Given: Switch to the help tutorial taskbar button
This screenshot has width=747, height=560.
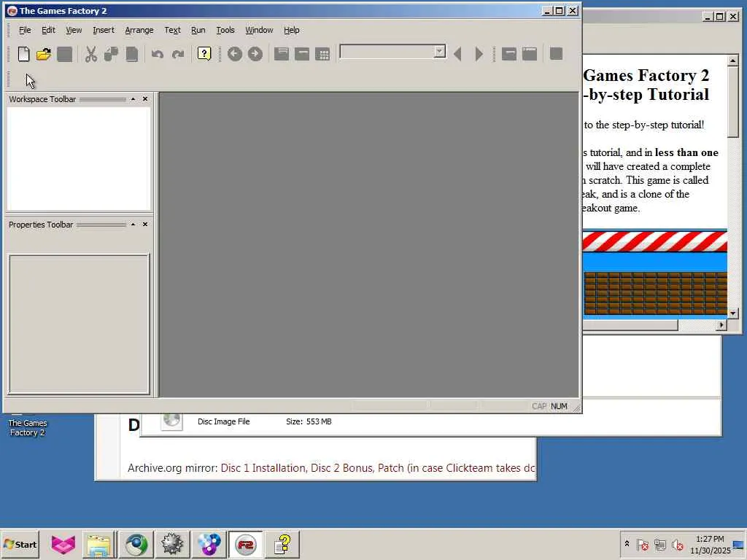Looking at the screenshot, I should 282,544.
